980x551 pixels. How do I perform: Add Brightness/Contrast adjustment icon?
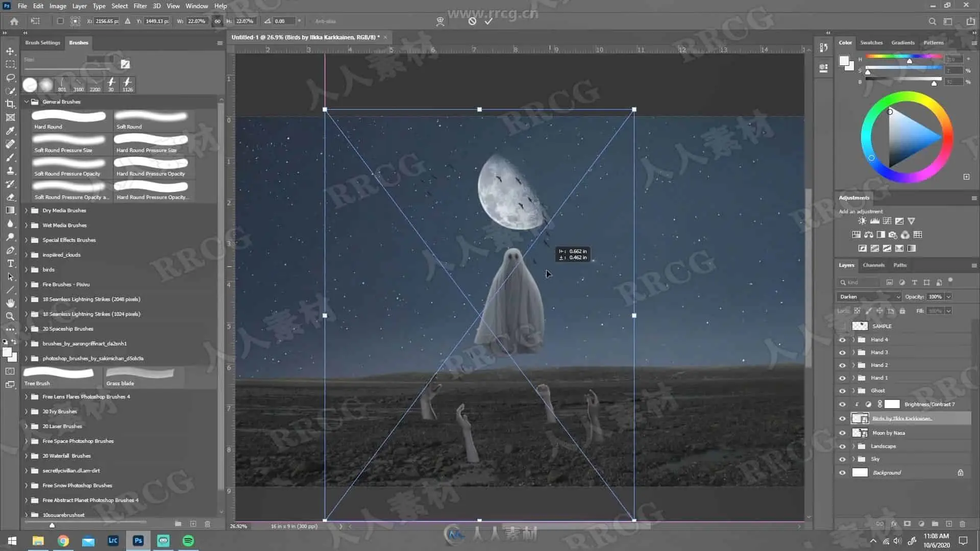pyautogui.click(x=862, y=221)
